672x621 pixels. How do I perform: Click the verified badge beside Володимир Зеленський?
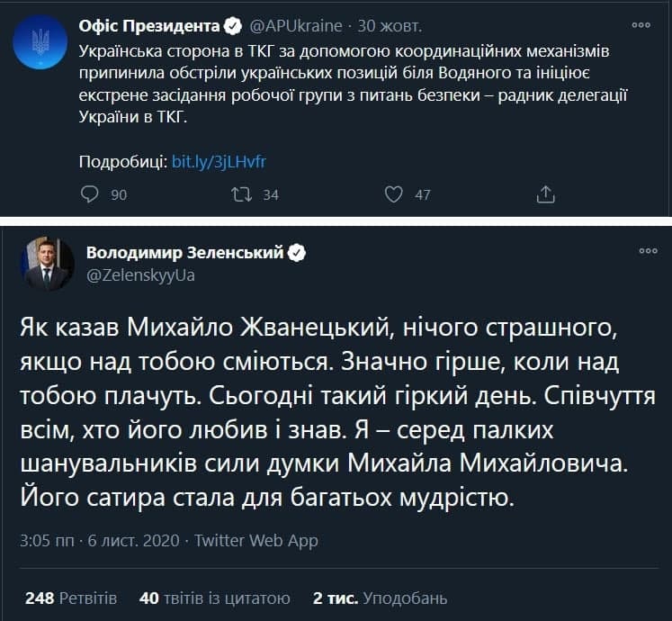point(296,254)
